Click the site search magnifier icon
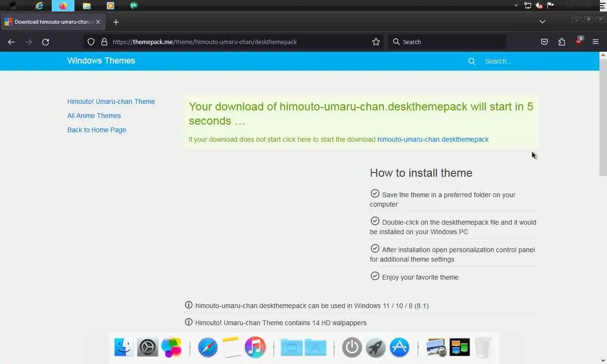 pos(471,61)
